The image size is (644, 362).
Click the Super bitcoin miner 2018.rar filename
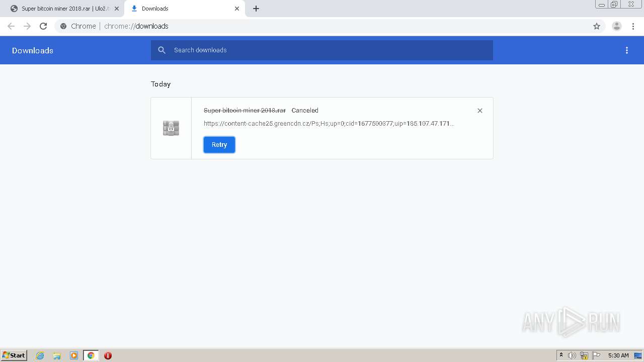pyautogui.click(x=245, y=111)
